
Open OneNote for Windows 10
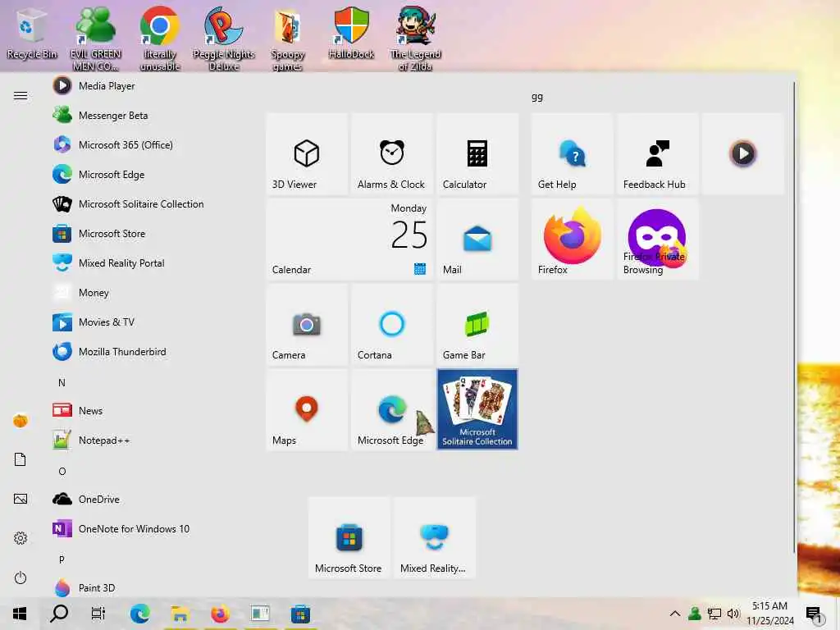tap(150, 529)
